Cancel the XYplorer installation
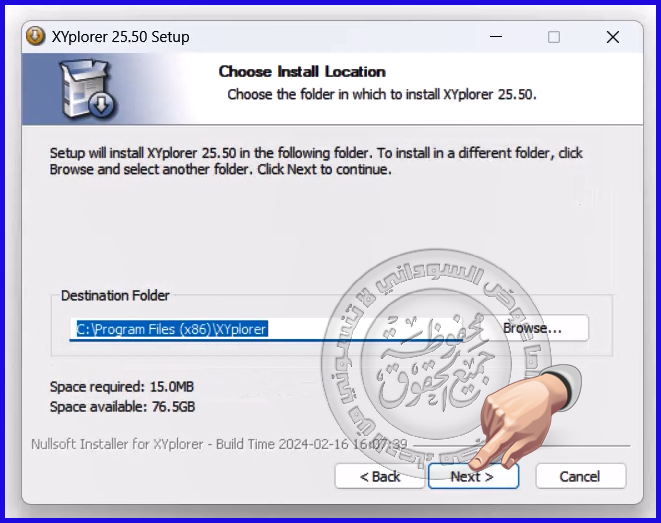 (580, 476)
